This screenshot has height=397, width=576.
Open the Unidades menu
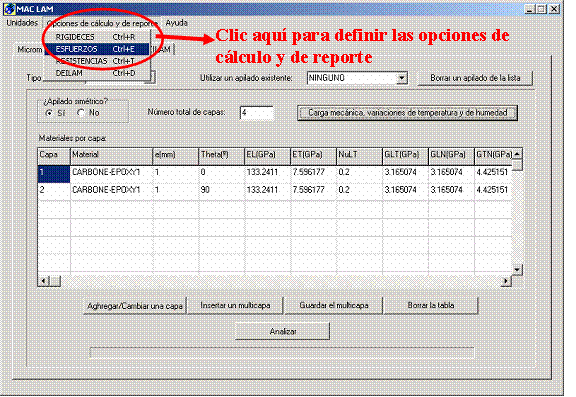22,23
